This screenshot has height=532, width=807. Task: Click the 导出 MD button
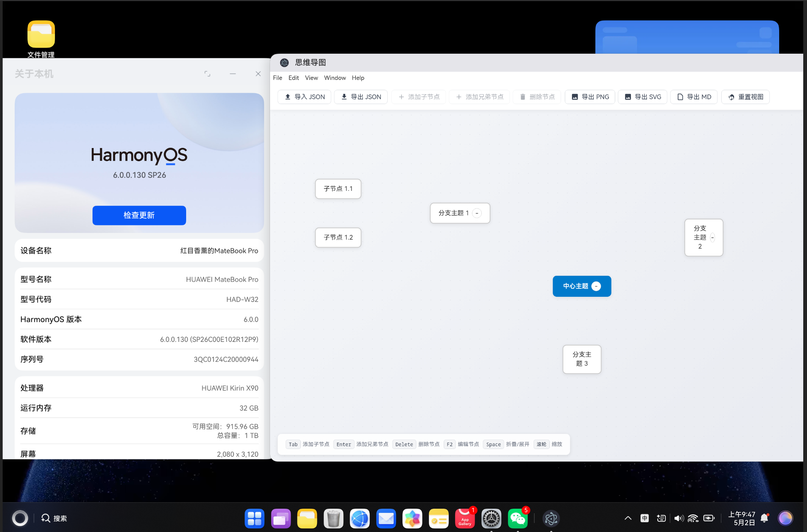(694, 97)
